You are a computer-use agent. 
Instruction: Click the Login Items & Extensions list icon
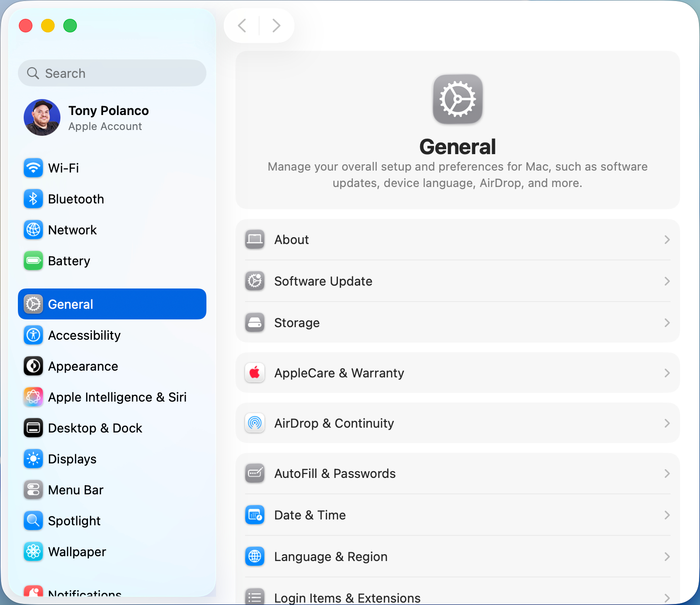(255, 597)
